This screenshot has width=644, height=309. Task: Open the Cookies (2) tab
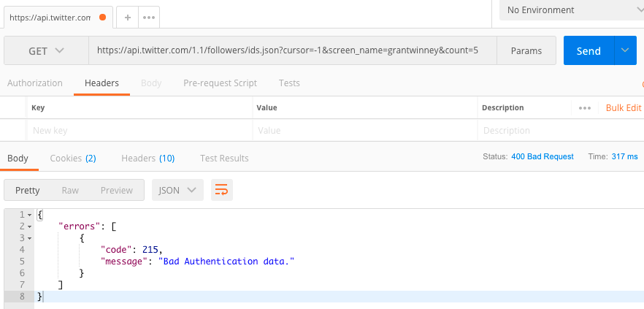pos(73,159)
